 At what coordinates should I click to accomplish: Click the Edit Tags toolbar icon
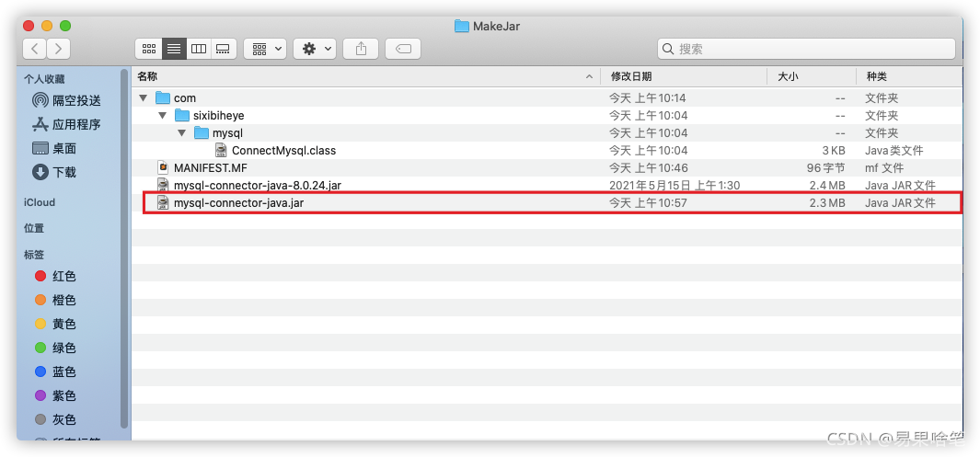[403, 49]
